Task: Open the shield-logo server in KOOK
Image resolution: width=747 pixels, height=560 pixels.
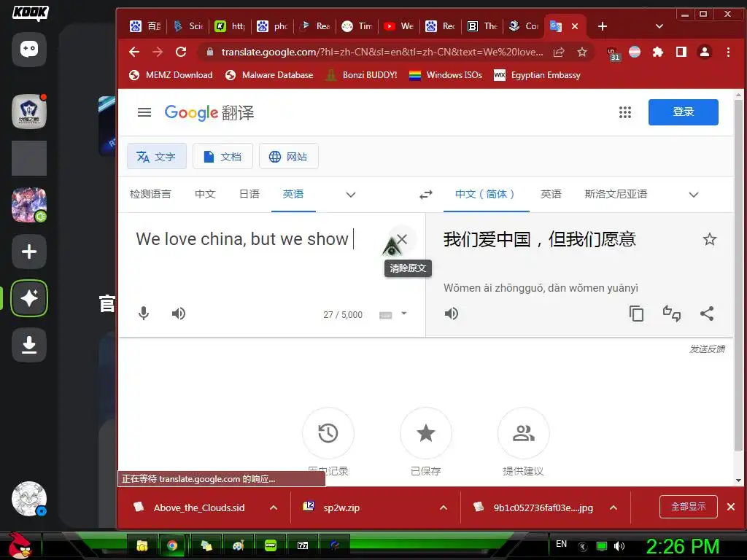Action: pyautogui.click(x=29, y=112)
